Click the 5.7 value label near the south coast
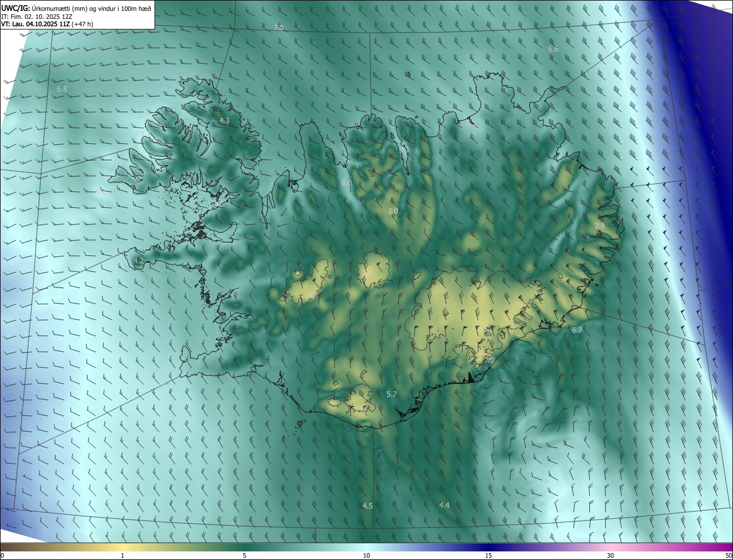Image resolution: width=733 pixels, height=560 pixels. click(392, 395)
